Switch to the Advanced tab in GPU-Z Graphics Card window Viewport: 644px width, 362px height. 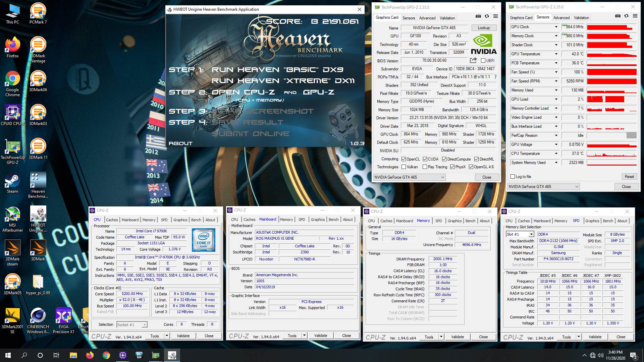427,18
